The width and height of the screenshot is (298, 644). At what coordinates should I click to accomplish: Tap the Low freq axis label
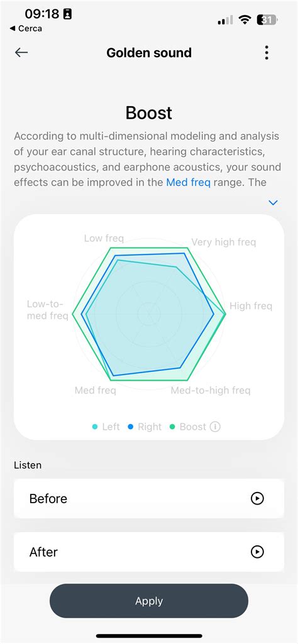coord(104,238)
